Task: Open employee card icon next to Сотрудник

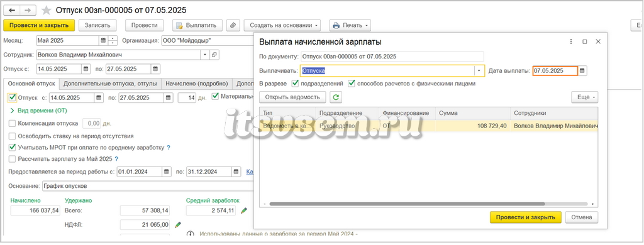Action: click(214, 55)
